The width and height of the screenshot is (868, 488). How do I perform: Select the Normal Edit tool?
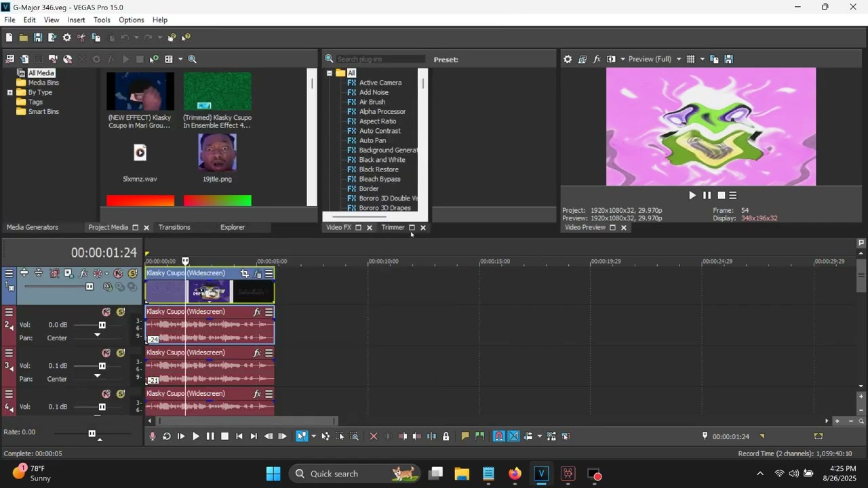[x=301, y=436]
